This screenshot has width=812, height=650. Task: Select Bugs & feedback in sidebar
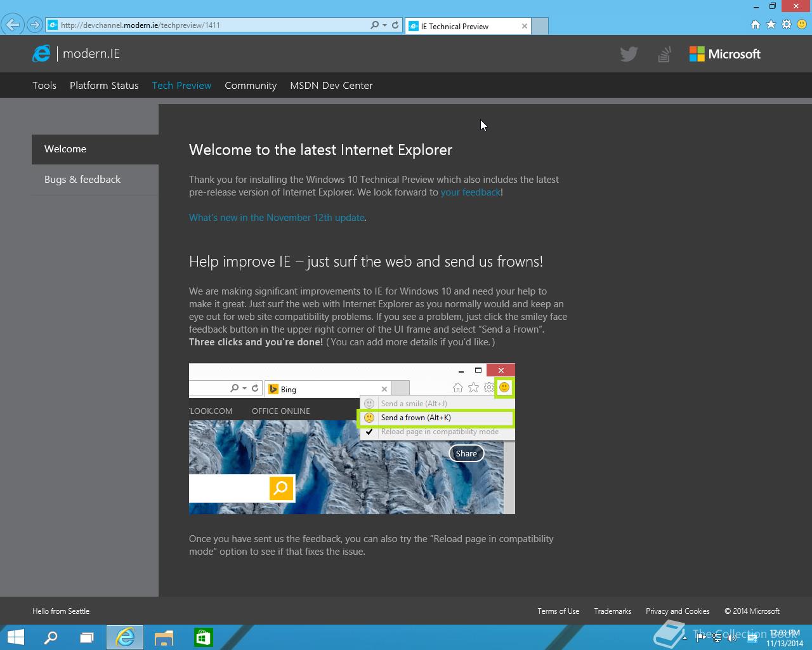pyautogui.click(x=95, y=180)
